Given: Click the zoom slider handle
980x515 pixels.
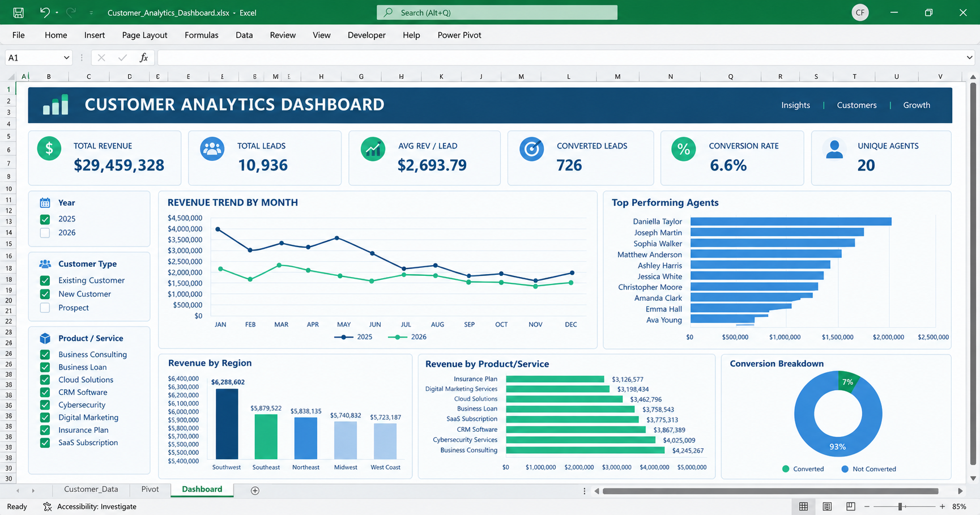Looking at the screenshot, I should [900, 507].
